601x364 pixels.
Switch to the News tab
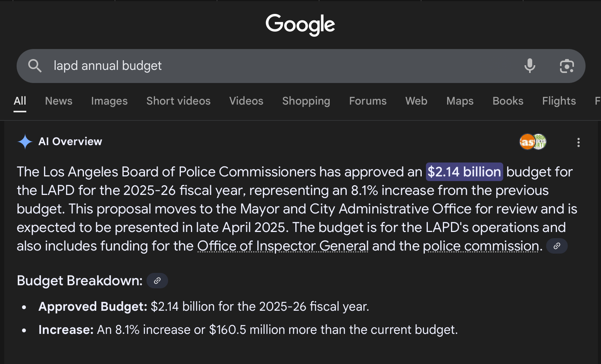pos(59,101)
